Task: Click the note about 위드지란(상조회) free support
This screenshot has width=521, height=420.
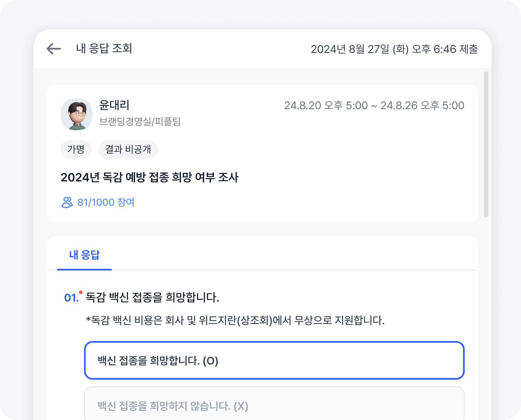Action: coord(235,320)
